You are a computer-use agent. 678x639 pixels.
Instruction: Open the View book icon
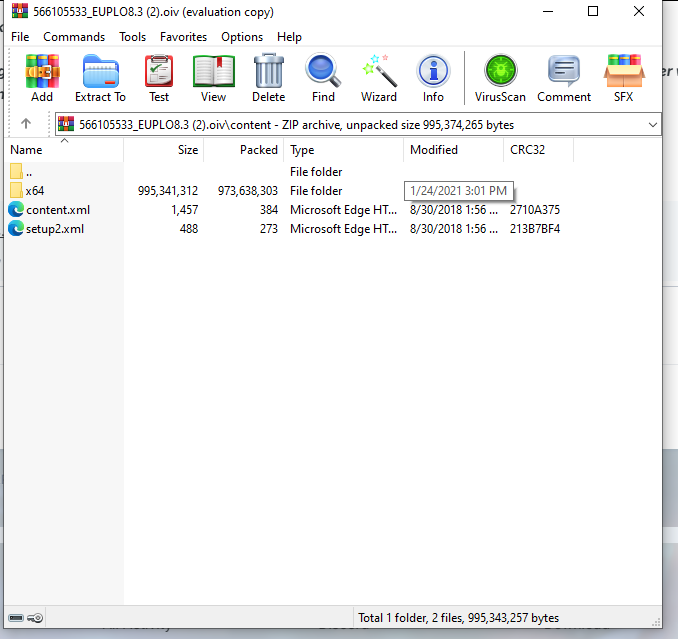click(x=213, y=71)
